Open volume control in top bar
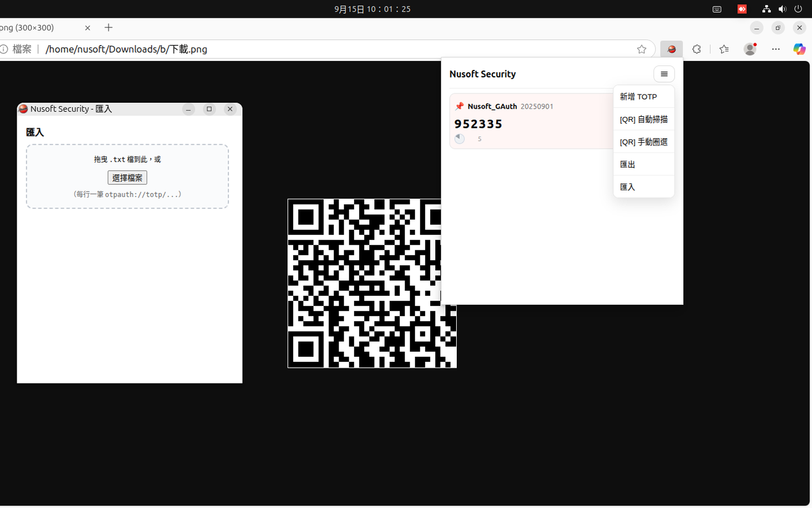Screen dimensions: 812x508 [x=782, y=9]
